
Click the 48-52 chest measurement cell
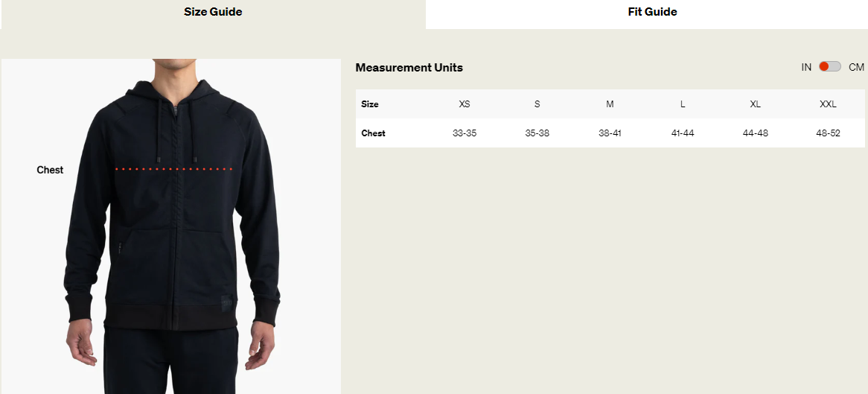(828, 133)
